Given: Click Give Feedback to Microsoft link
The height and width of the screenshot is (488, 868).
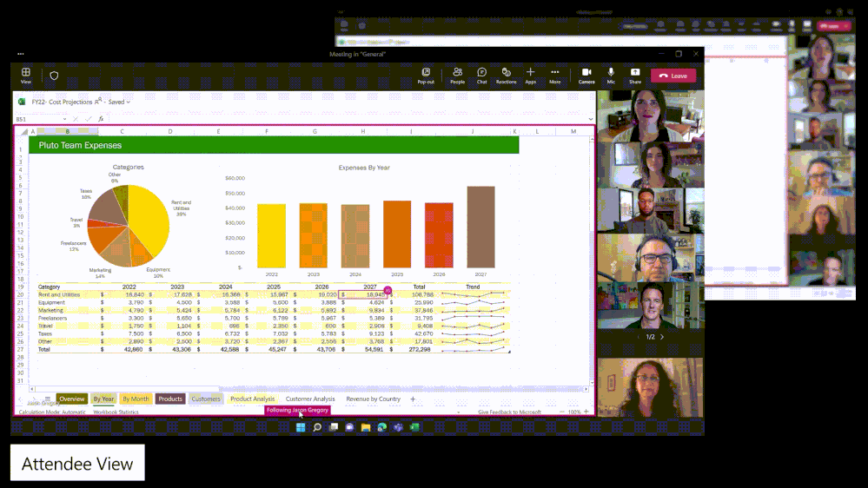Looking at the screenshot, I should 509,412.
